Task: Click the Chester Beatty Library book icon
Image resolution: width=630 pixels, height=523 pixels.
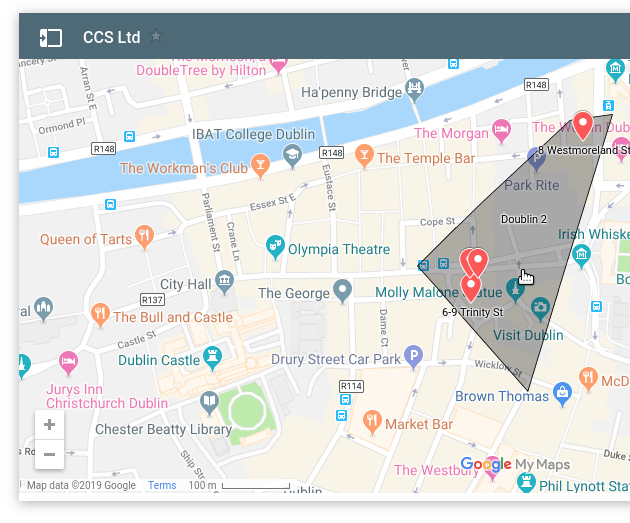Action: (209, 403)
